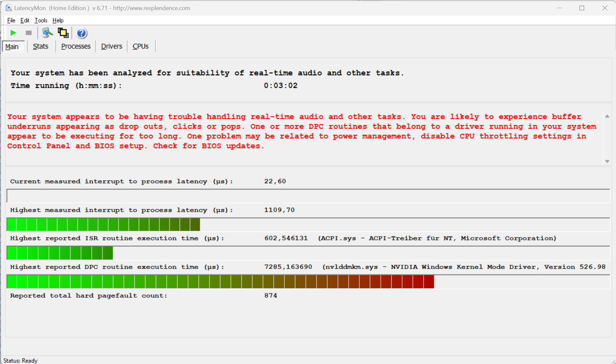Switch to the Processes tab
Viewport: 616px width, 364px height.
76,46
